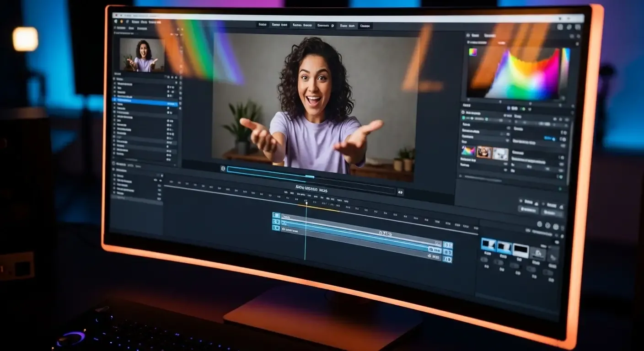Image resolution: width=644 pixels, height=351 pixels.
Task: Click the left button above the bottom-right preset panel
Action: (x=527, y=209)
